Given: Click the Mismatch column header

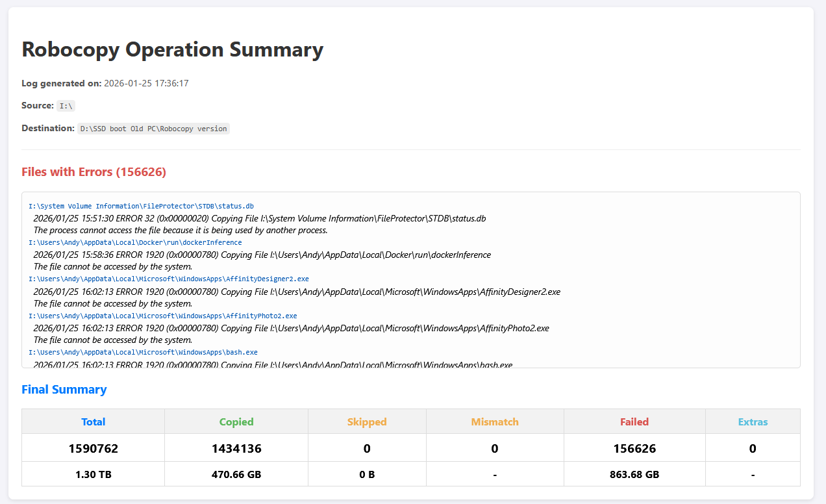Looking at the screenshot, I should pyautogui.click(x=495, y=422).
